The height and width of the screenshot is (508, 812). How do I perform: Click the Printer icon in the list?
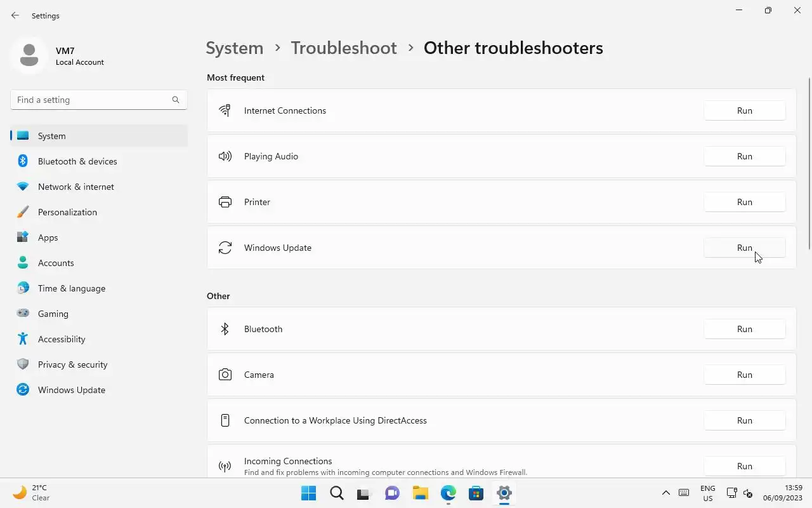point(225,202)
